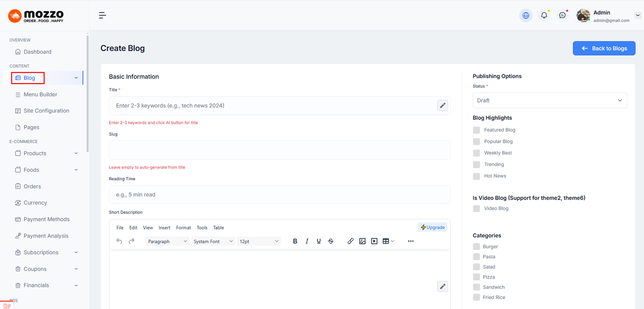Open the language globe icon
Screen dimensions: 644x309
pos(526,15)
